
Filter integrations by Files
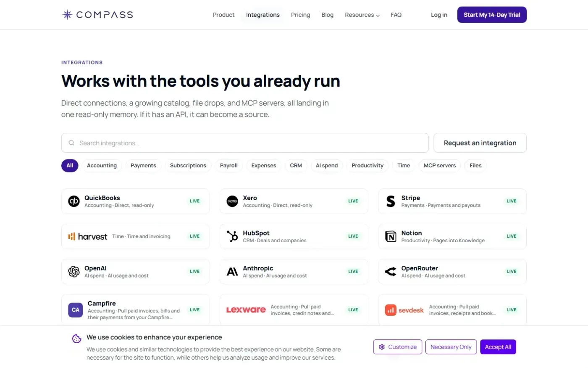click(x=475, y=166)
